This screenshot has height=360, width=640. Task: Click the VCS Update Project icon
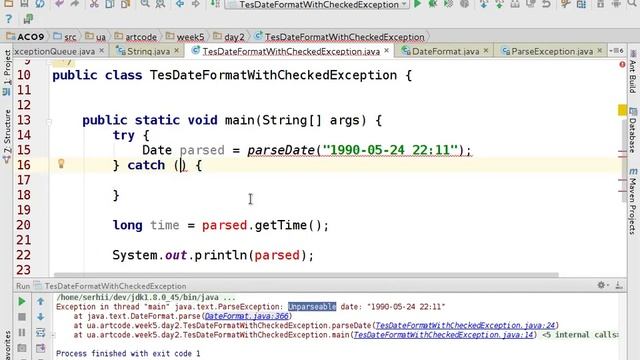(x=484, y=4)
